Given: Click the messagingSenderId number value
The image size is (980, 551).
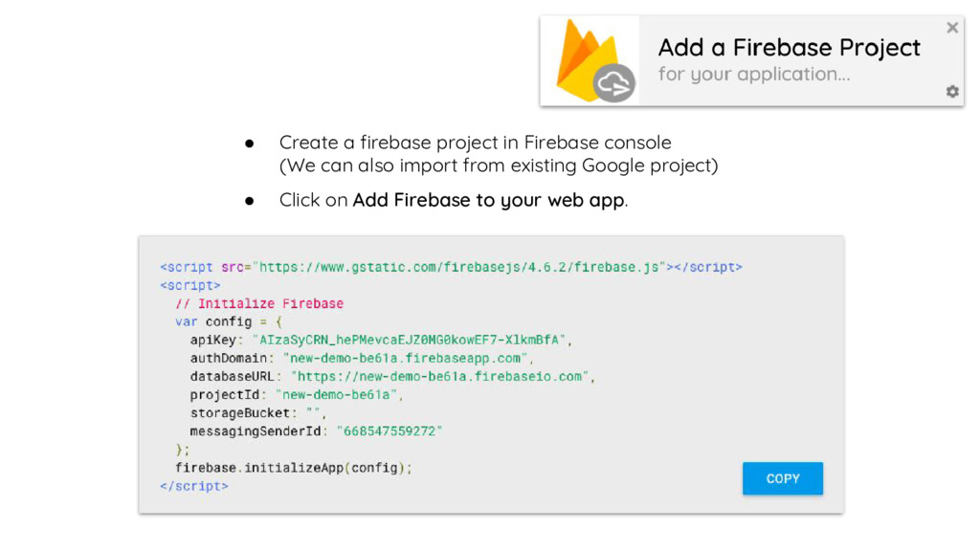Looking at the screenshot, I should coord(389,431).
